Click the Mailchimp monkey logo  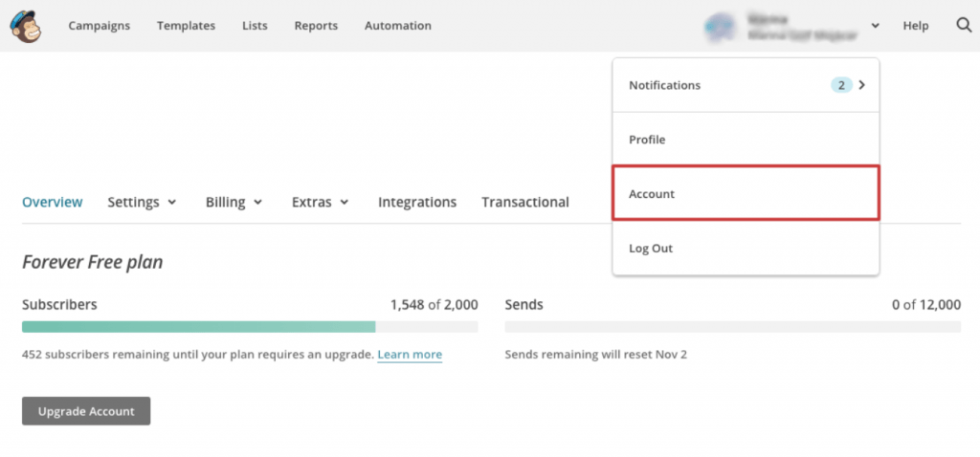coord(26,26)
